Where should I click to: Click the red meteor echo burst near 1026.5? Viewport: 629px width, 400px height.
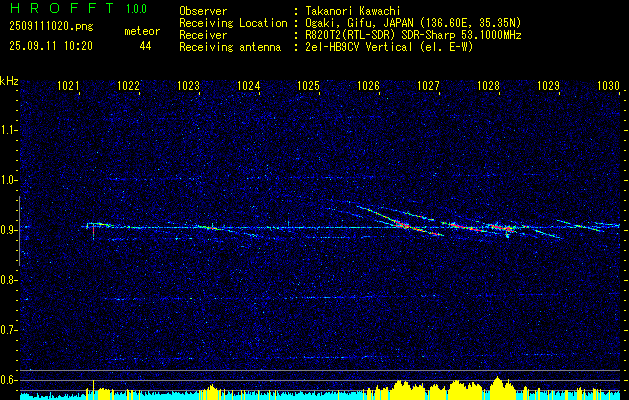pos(403,225)
